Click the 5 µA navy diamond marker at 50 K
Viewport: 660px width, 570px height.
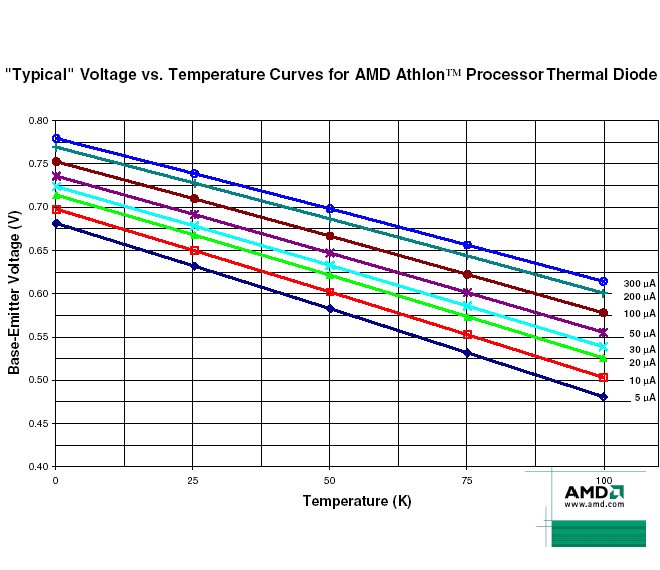point(330,309)
